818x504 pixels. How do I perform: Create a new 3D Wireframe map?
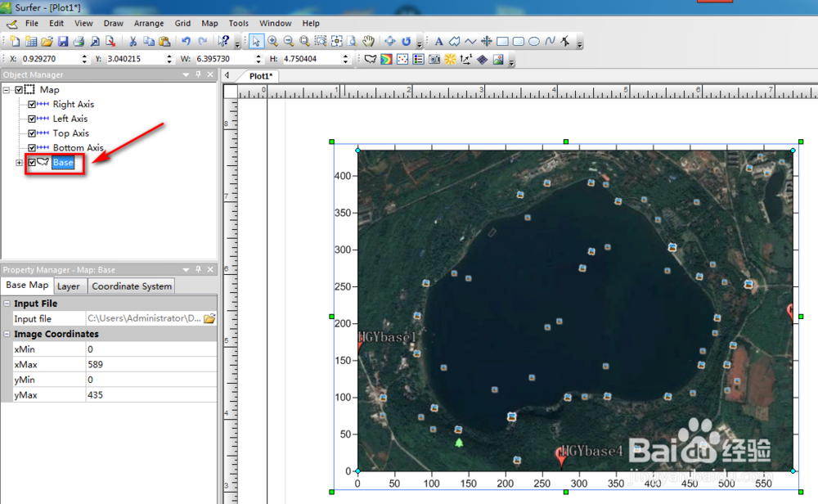pyautogui.click(x=482, y=59)
